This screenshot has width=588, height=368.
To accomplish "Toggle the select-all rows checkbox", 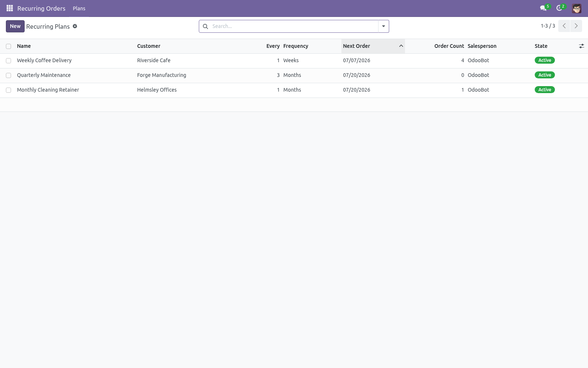I will point(8,46).
